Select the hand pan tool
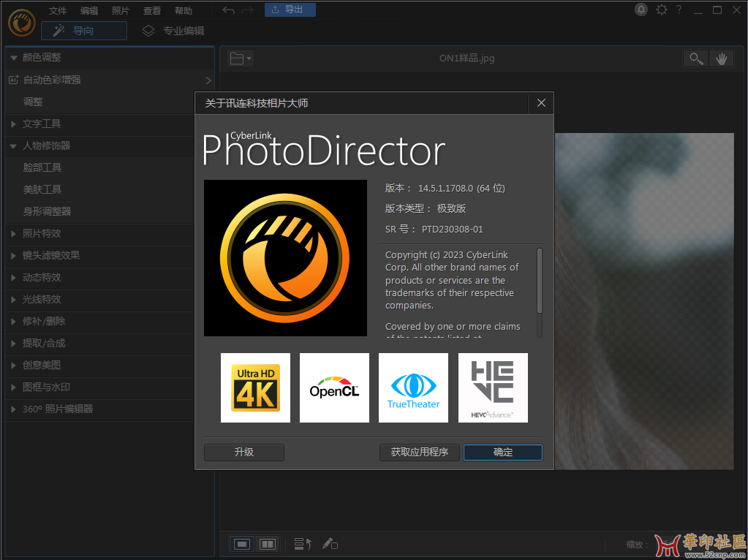748x560 pixels. coord(721,58)
